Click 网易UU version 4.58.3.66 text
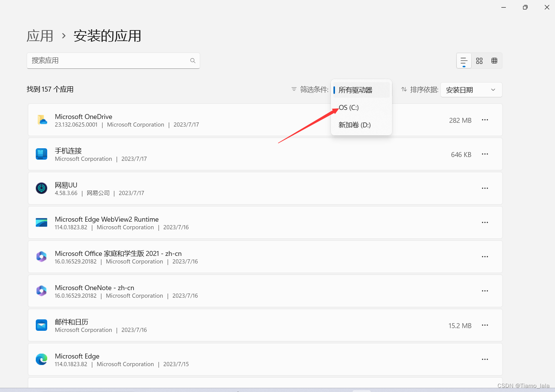The height and width of the screenshot is (392, 555). click(66, 193)
